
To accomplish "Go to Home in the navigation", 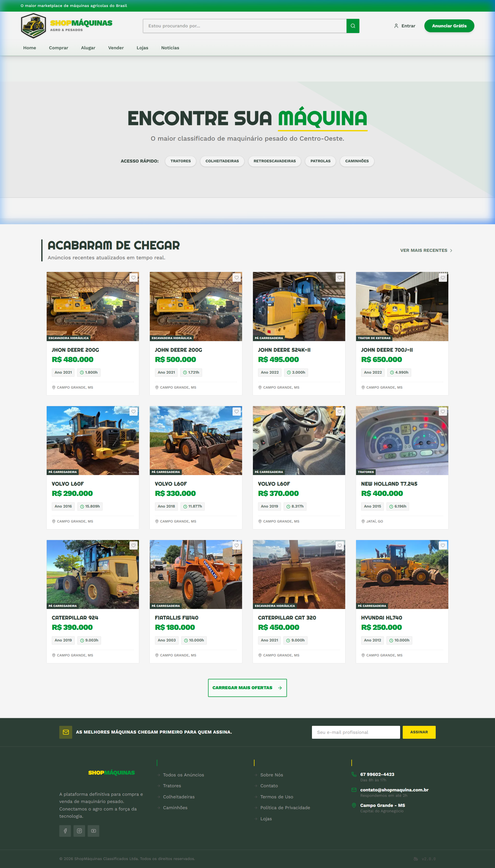I will pyautogui.click(x=30, y=48).
